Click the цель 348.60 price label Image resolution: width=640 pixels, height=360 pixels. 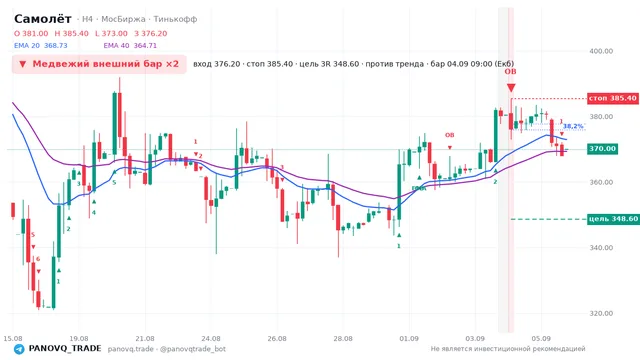click(x=613, y=219)
